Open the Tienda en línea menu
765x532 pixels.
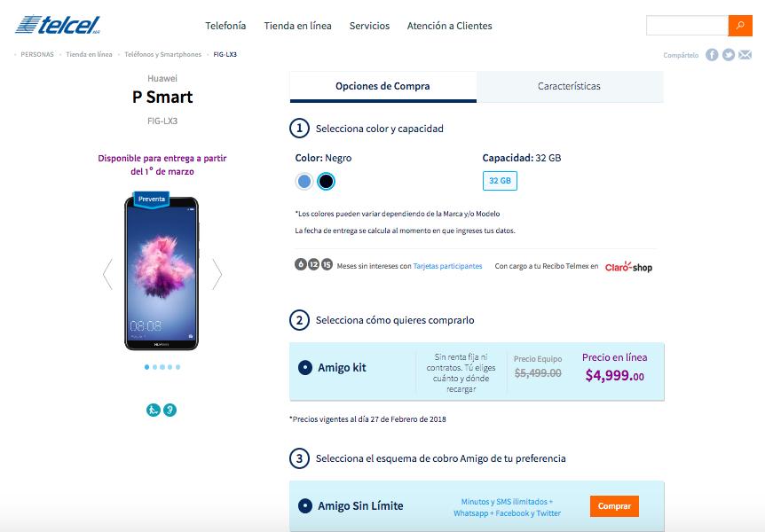click(296, 26)
